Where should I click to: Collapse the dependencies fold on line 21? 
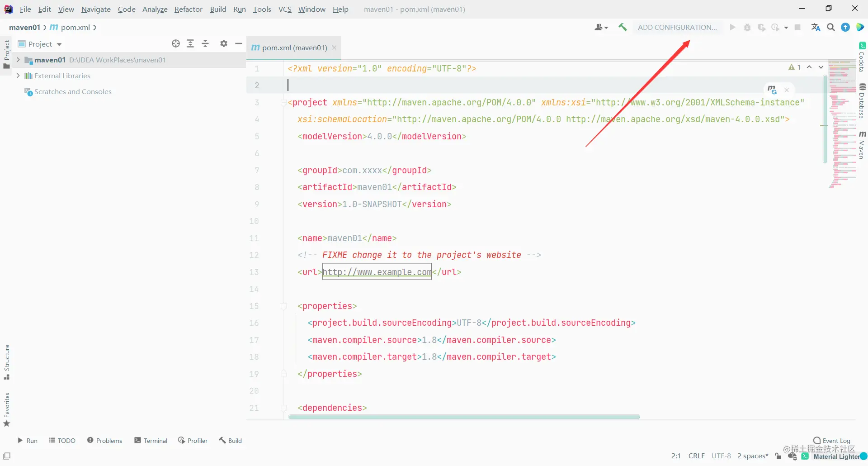283,408
